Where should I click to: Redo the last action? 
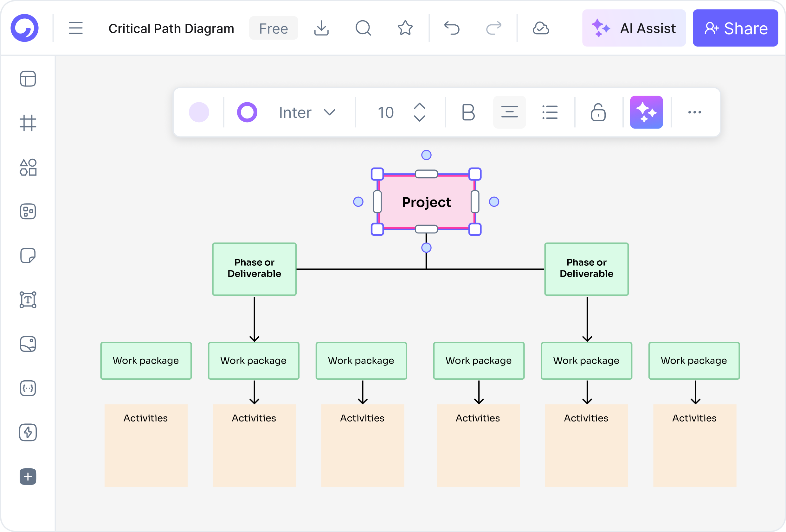[494, 28]
